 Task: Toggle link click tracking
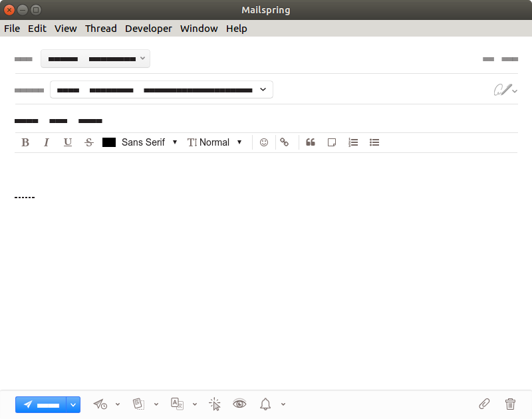215,404
